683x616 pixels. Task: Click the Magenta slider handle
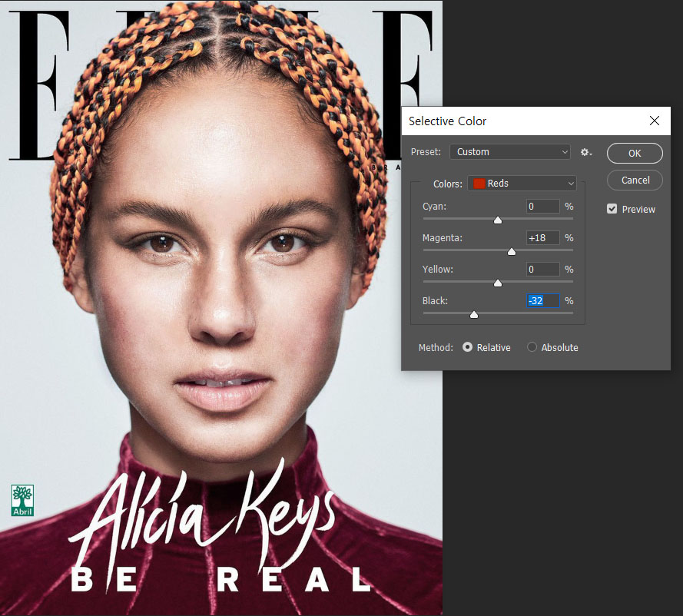pyautogui.click(x=512, y=252)
